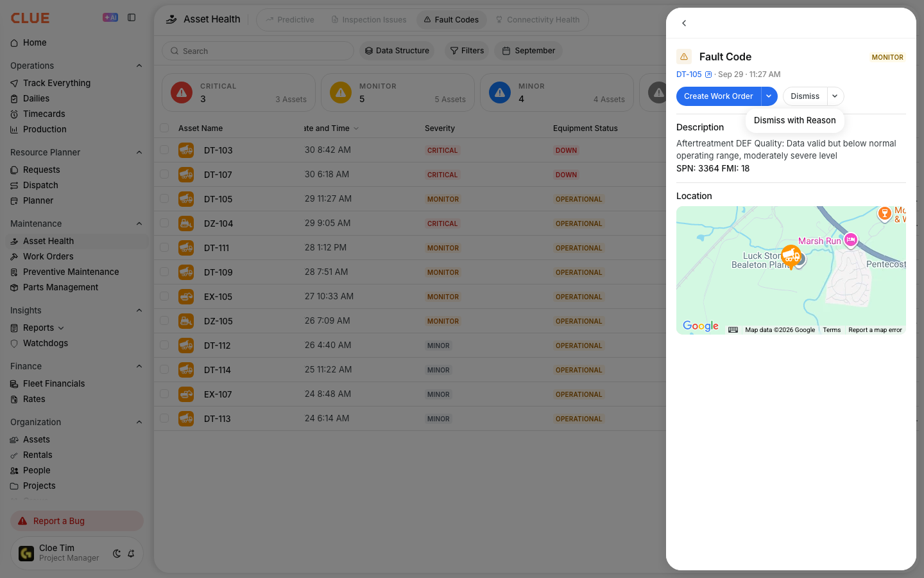The height and width of the screenshot is (578, 924).
Task: Click the Critical red alert icon
Action: click(182, 92)
